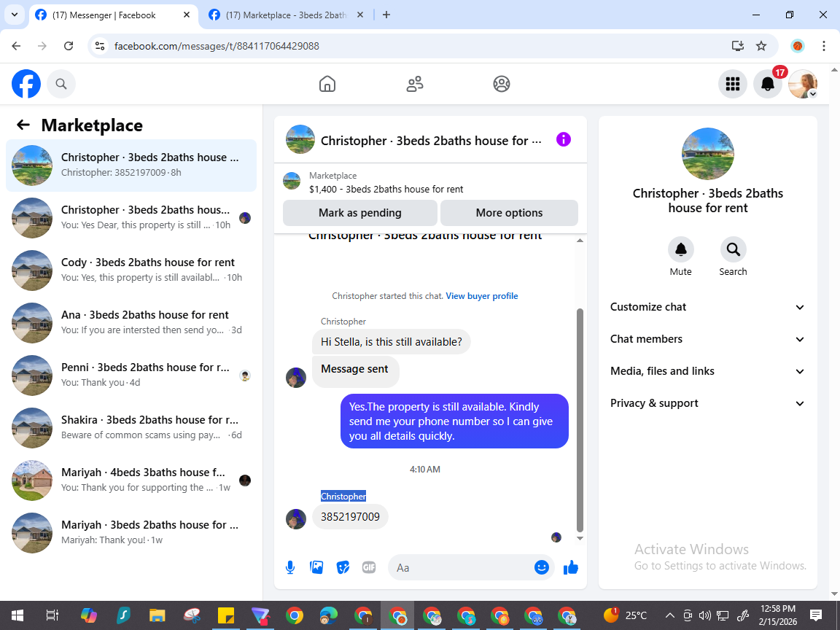The height and width of the screenshot is (630, 840).
Task: Open Facebook search magnifier icon
Action: pos(61,84)
